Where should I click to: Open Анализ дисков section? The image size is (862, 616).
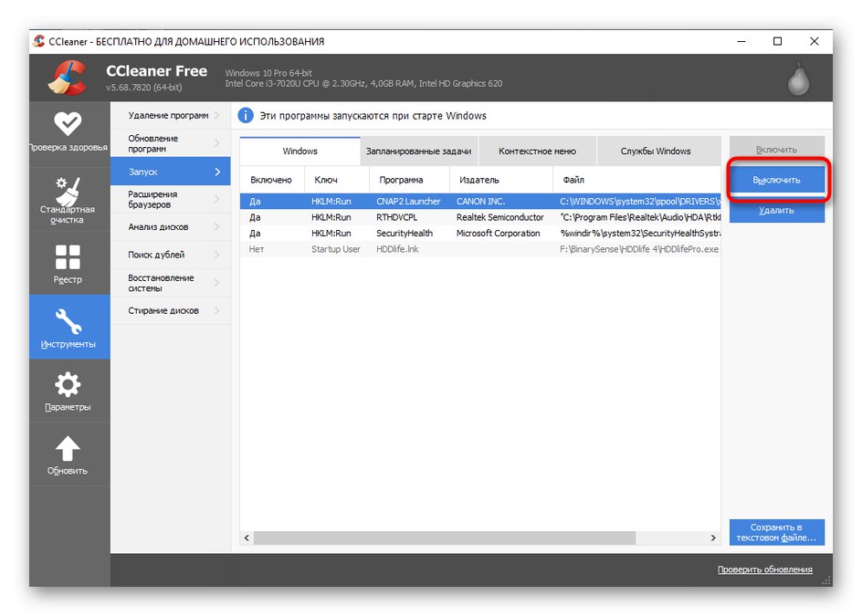point(171,227)
